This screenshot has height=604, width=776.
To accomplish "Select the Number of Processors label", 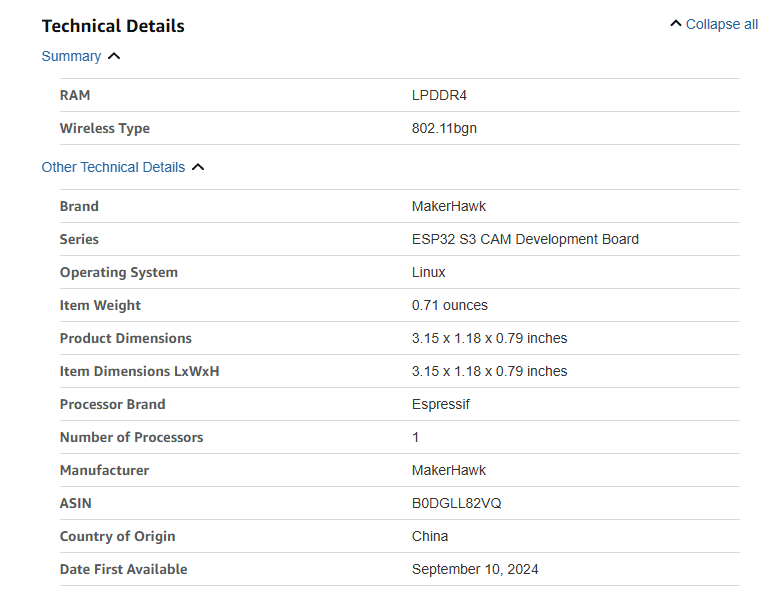I will (131, 437).
